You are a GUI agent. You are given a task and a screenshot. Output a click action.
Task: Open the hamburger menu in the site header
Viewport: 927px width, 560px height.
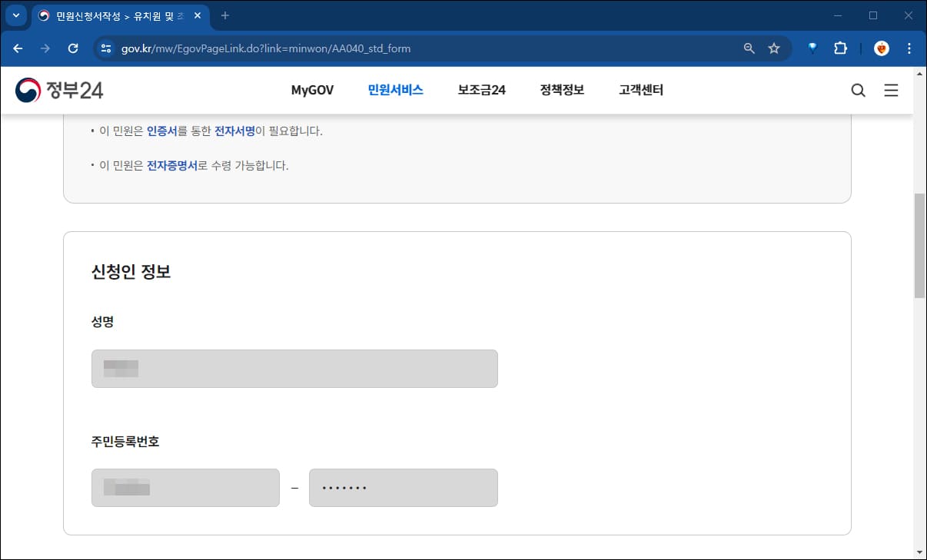[891, 90]
